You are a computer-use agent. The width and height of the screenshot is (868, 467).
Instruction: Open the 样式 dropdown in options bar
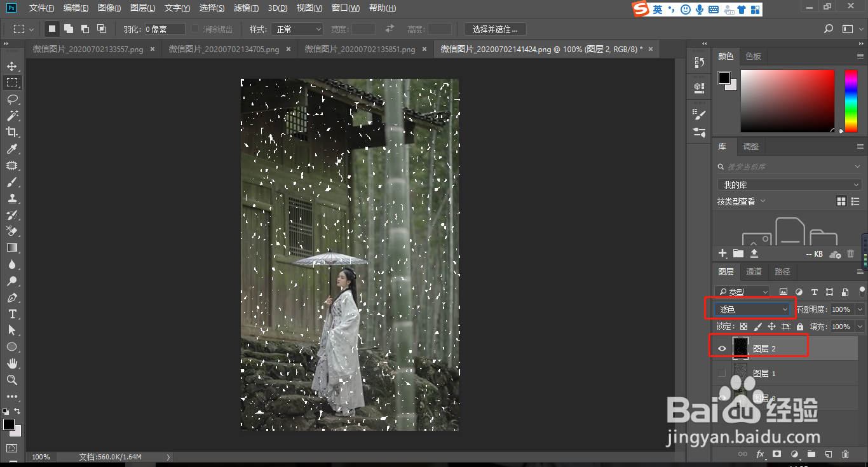(x=299, y=29)
